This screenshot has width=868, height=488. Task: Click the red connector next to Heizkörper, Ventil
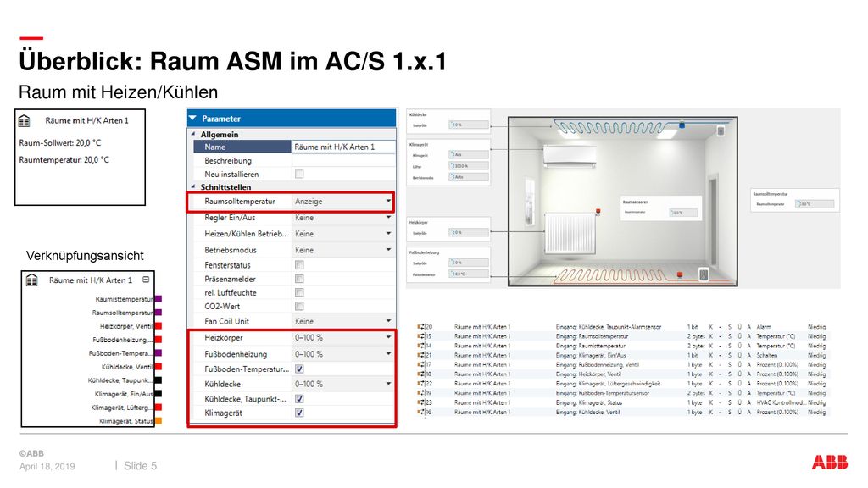click(x=159, y=326)
